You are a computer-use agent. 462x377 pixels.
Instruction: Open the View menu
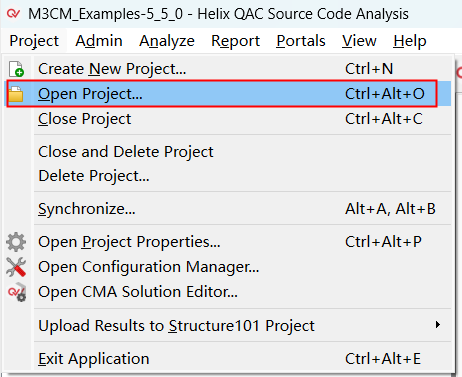(x=359, y=41)
